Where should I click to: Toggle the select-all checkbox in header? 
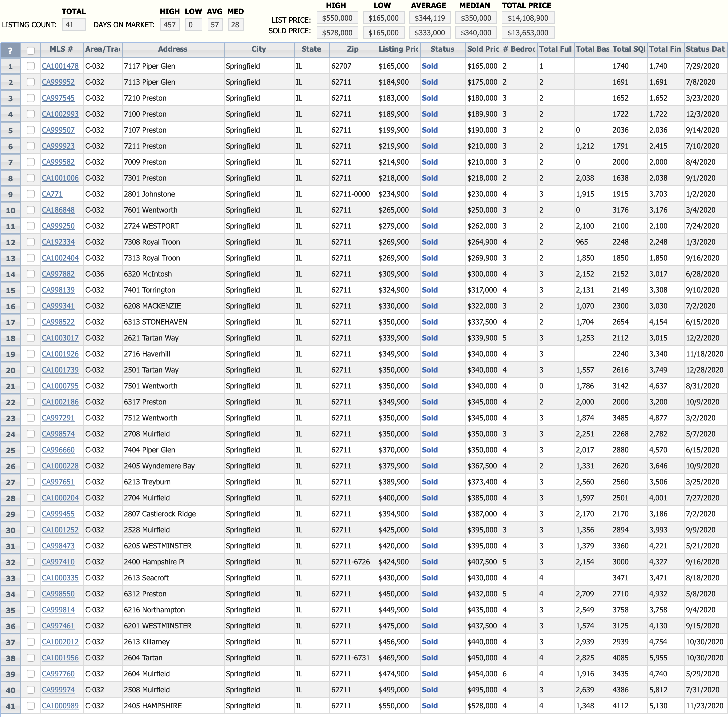pos(31,50)
